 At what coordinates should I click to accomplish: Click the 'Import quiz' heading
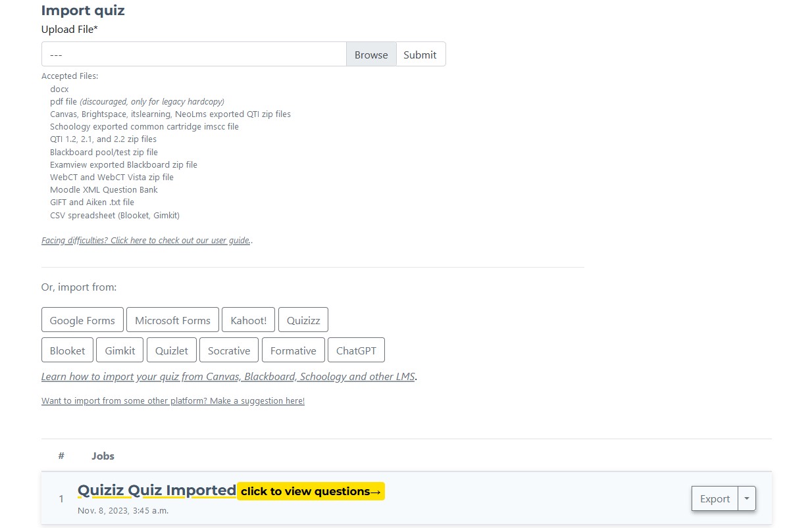[x=83, y=11]
